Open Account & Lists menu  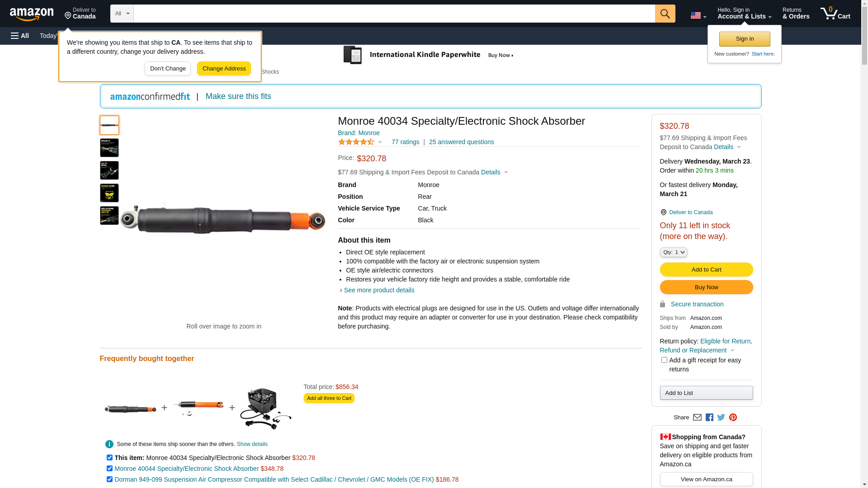click(744, 14)
